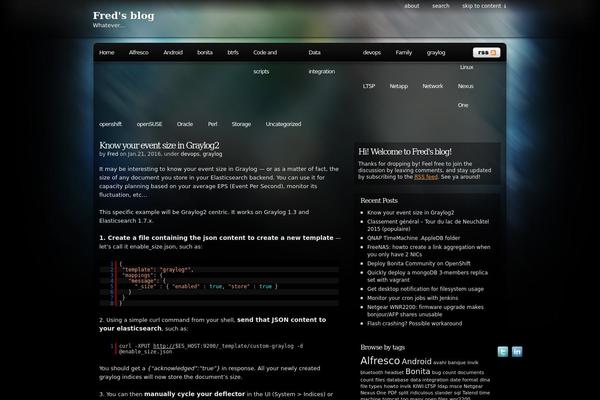The image size is (600, 400).
Task: Open the Family category in the navigation menu
Action: click(404, 52)
